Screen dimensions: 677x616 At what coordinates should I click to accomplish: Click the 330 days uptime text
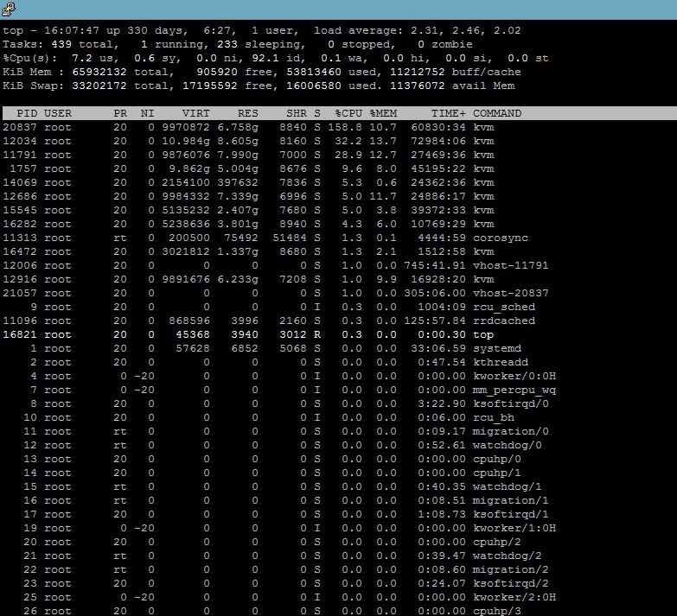point(157,30)
